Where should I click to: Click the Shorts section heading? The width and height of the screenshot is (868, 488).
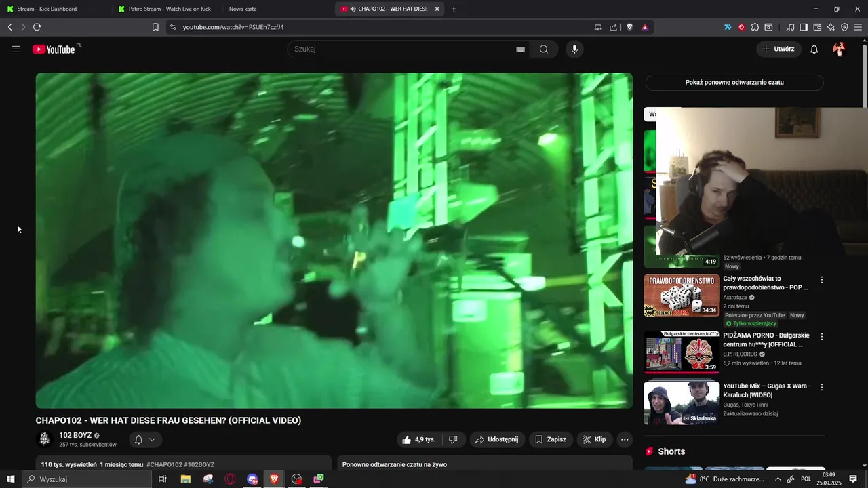coord(671,451)
